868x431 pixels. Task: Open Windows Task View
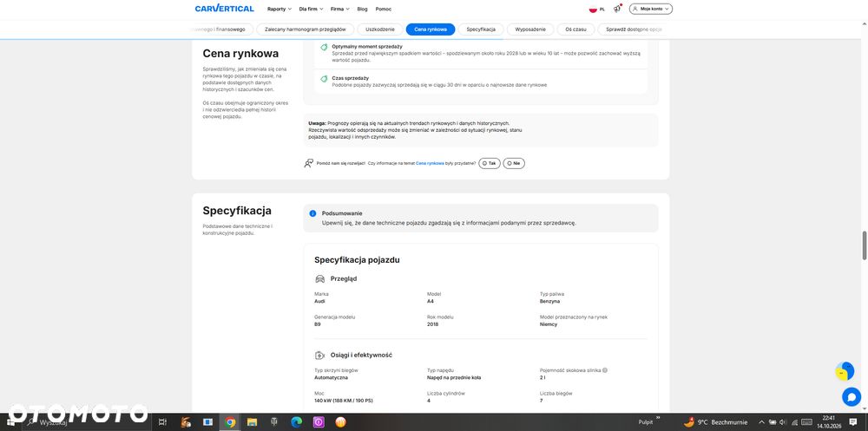click(x=162, y=422)
